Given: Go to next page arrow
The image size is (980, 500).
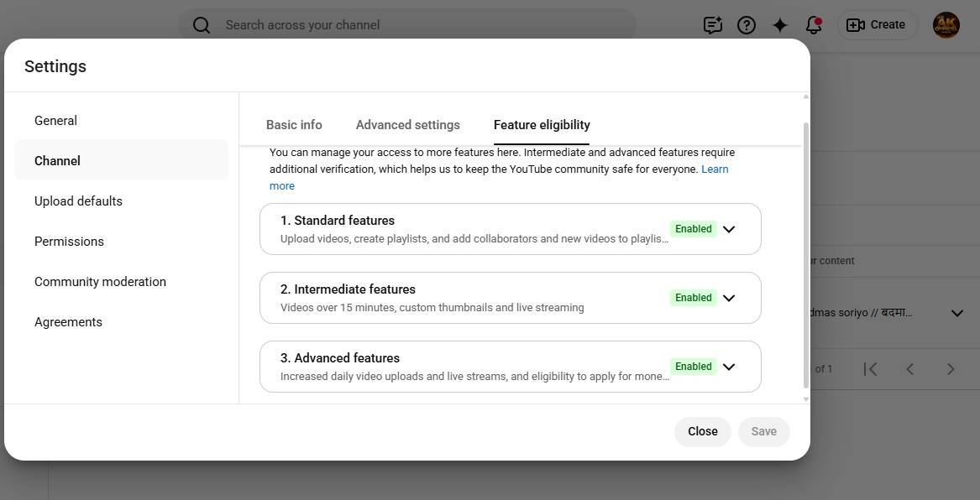Looking at the screenshot, I should pos(950,369).
